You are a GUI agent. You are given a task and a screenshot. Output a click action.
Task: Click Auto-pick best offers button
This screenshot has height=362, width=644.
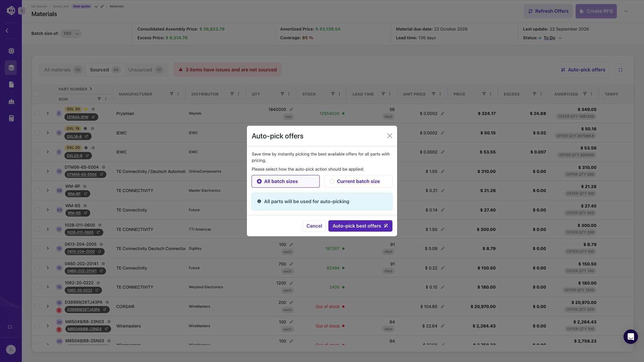pos(360,226)
